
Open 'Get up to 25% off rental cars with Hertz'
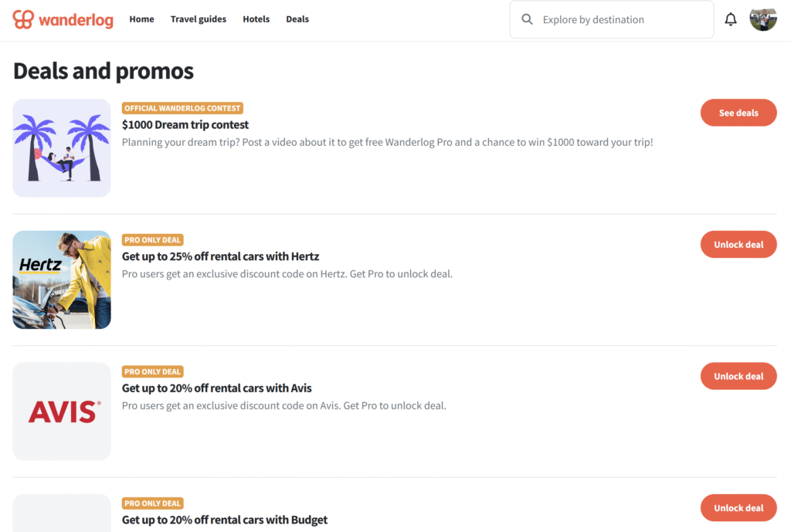(x=220, y=256)
